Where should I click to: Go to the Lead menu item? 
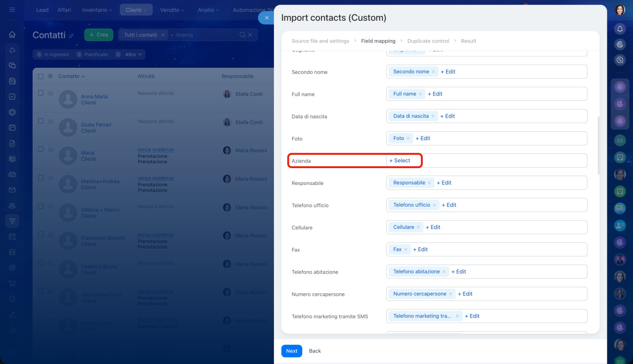pyautogui.click(x=43, y=10)
